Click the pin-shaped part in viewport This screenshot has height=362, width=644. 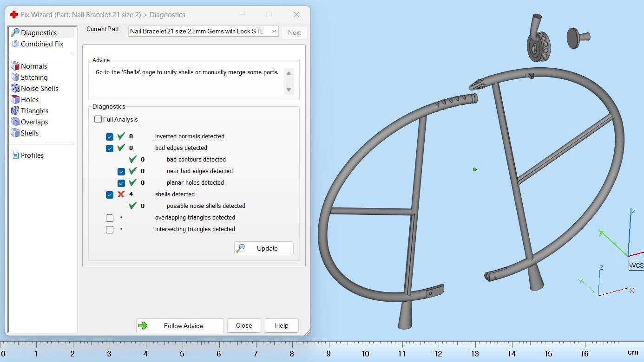(x=578, y=38)
